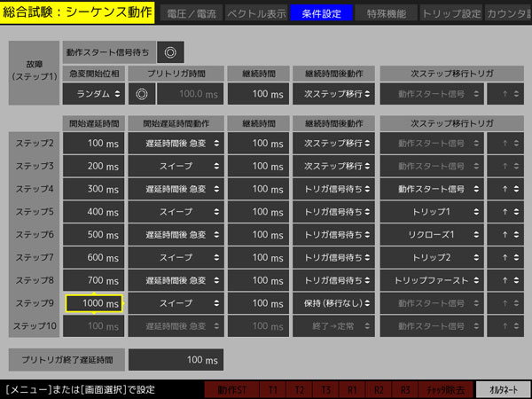Click the T1 indicator
Screen dimensions: 532x399
point(274,389)
